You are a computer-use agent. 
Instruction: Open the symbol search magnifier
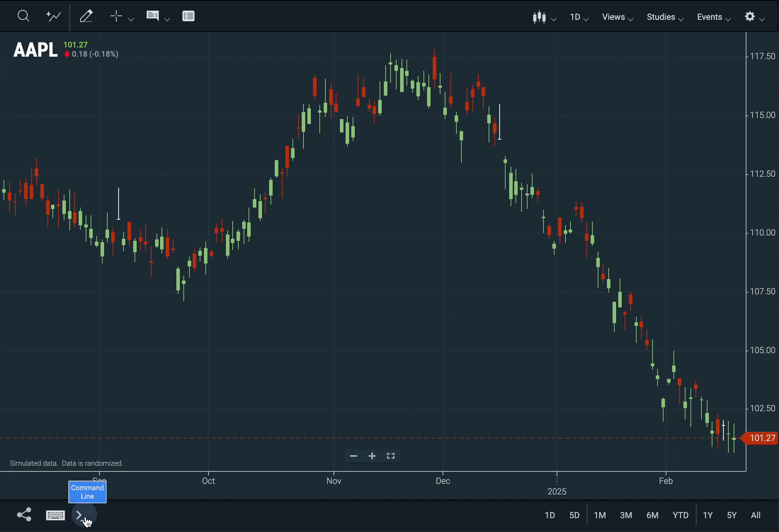[x=23, y=16]
